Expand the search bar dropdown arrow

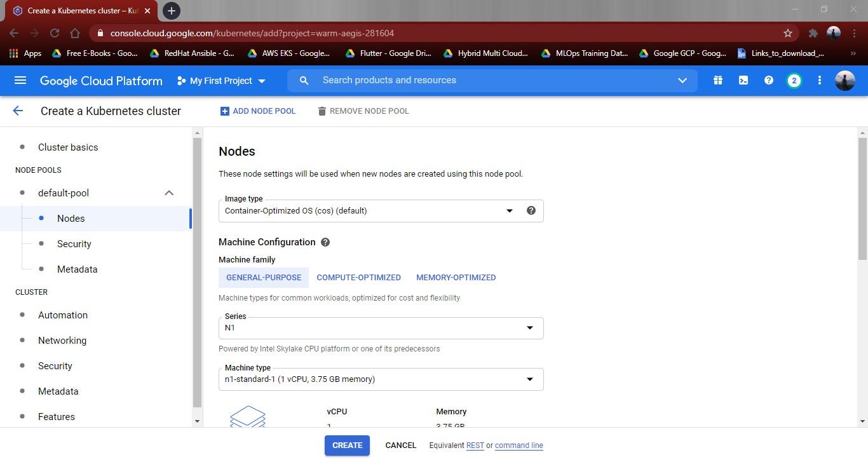point(682,80)
